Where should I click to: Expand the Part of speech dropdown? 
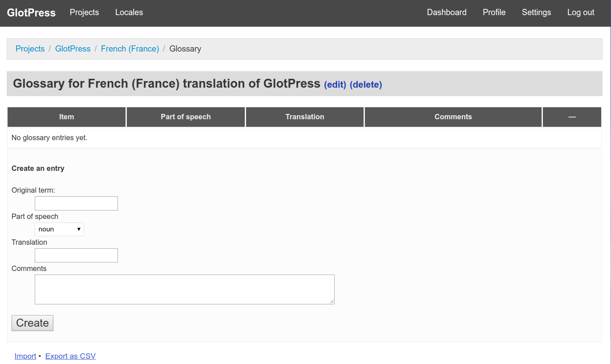click(x=59, y=229)
